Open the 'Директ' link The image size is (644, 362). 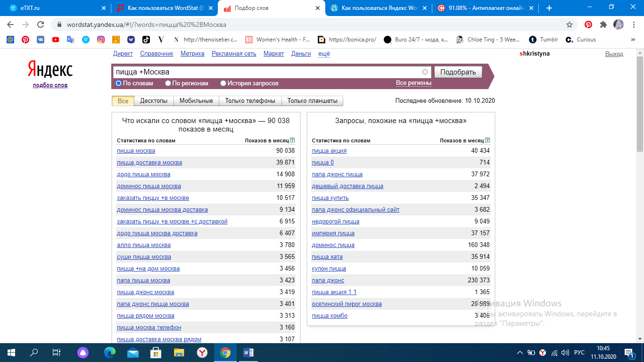tap(123, 54)
